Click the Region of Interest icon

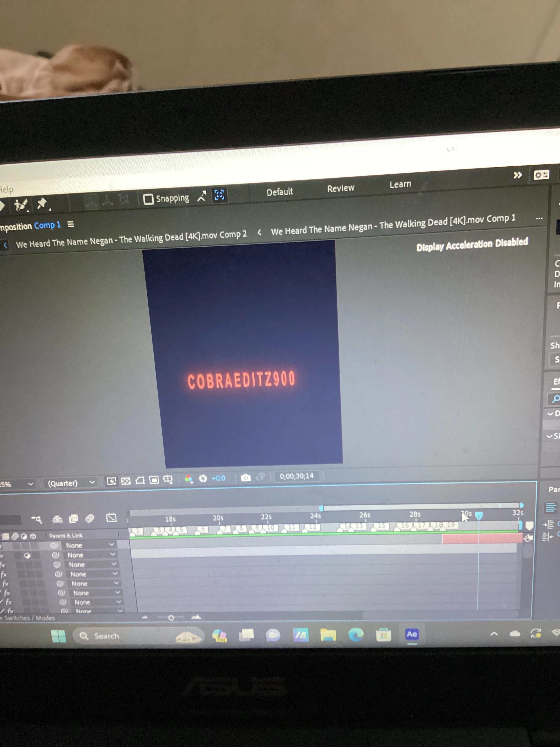pos(154,480)
